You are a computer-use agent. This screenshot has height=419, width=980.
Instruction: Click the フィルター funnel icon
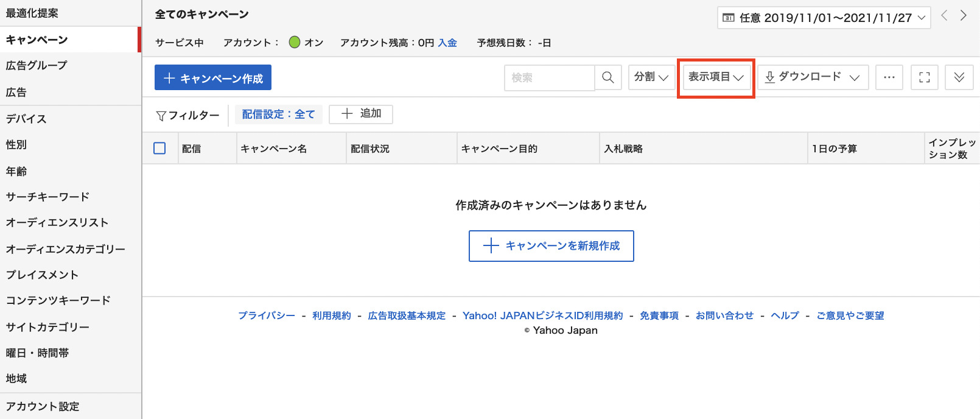(161, 116)
